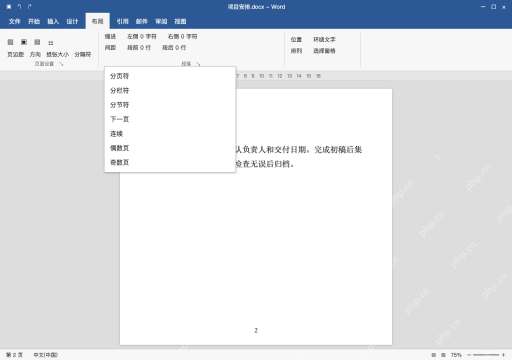Click the zoom out minus button
Image resolution: width=512 pixels, height=360 pixels.
[x=469, y=355]
